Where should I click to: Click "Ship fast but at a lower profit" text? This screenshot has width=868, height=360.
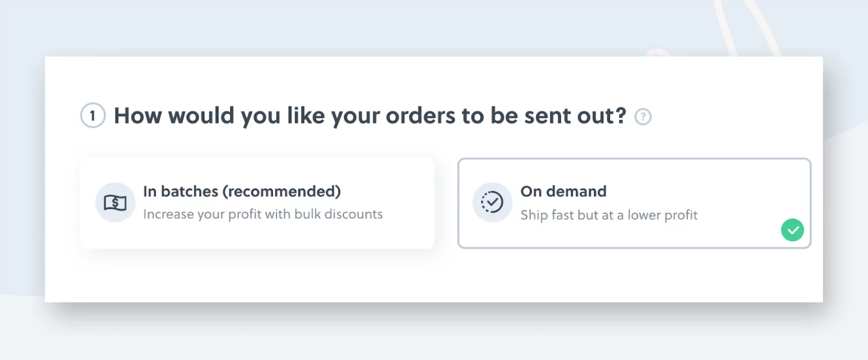click(x=609, y=215)
